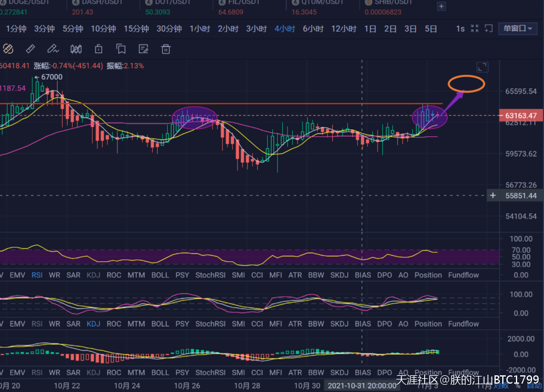Click the lock drawings icon
Viewport: 544px width, 392px height.
coord(98,49)
